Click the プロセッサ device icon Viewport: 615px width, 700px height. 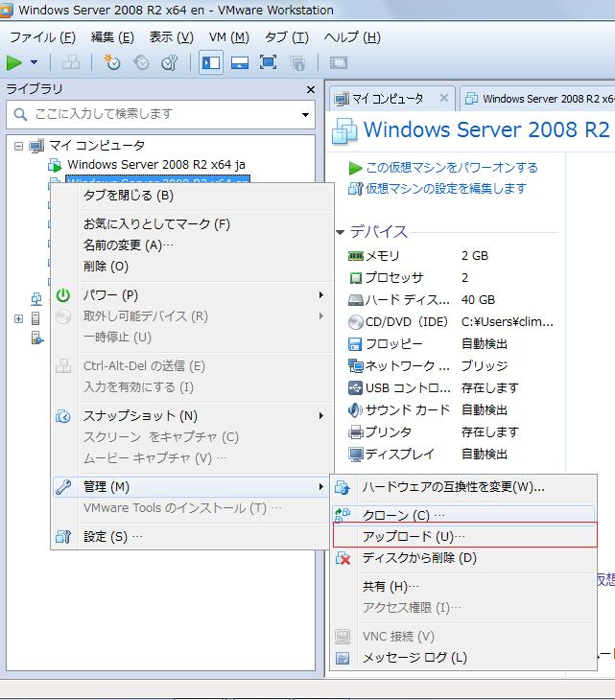(x=356, y=278)
